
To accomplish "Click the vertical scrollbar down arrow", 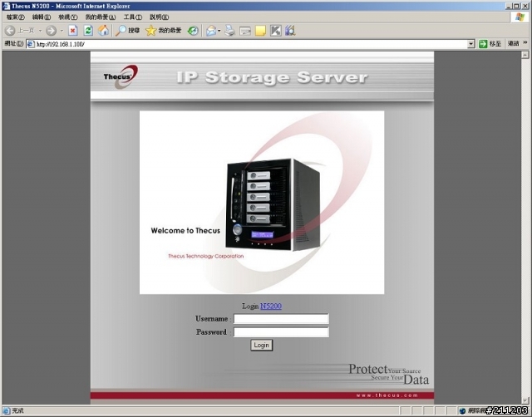I will point(525,400).
